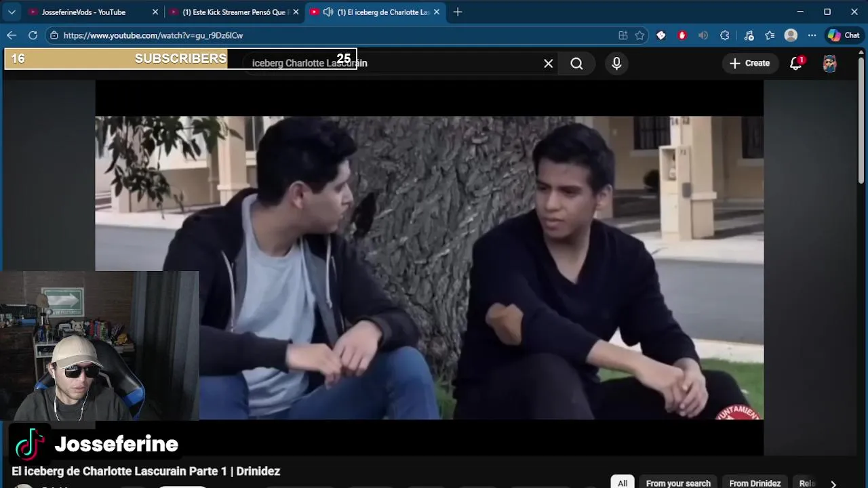This screenshot has width=868, height=488.
Task: Open the browser profile avatar
Action: (791, 35)
